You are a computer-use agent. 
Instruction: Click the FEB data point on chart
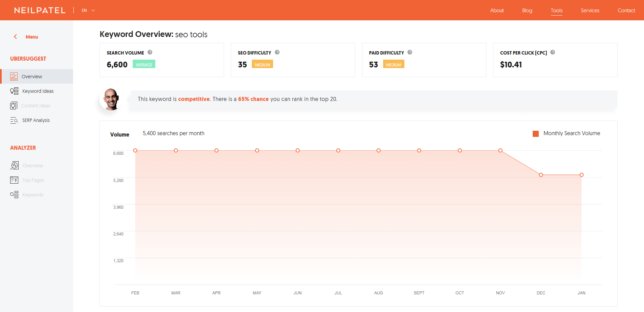point(135,150)
